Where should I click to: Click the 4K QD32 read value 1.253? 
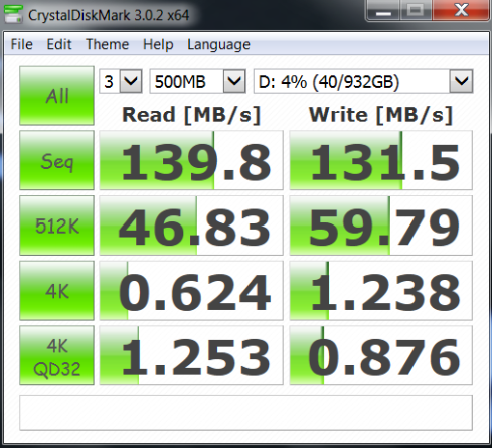click(191, 355)
